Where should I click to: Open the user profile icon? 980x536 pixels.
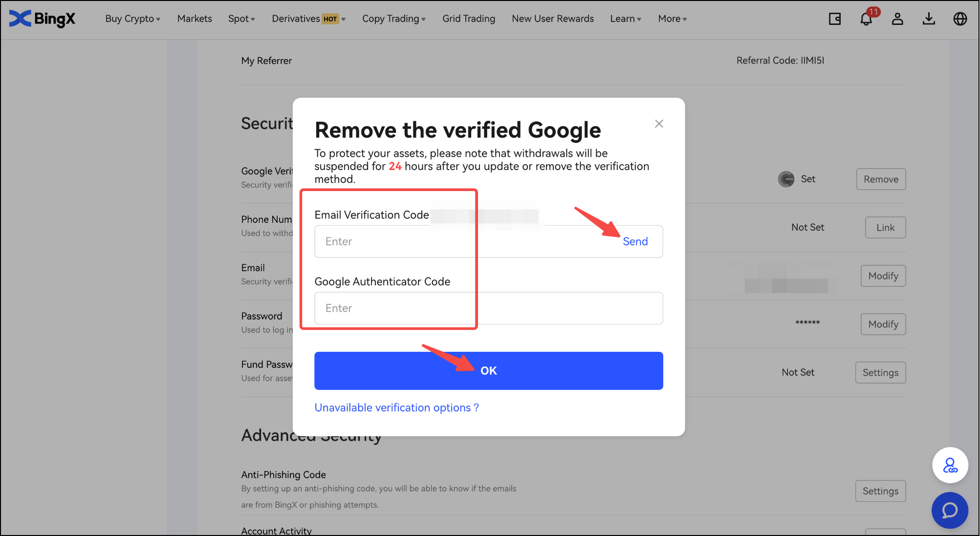point(897,19)
